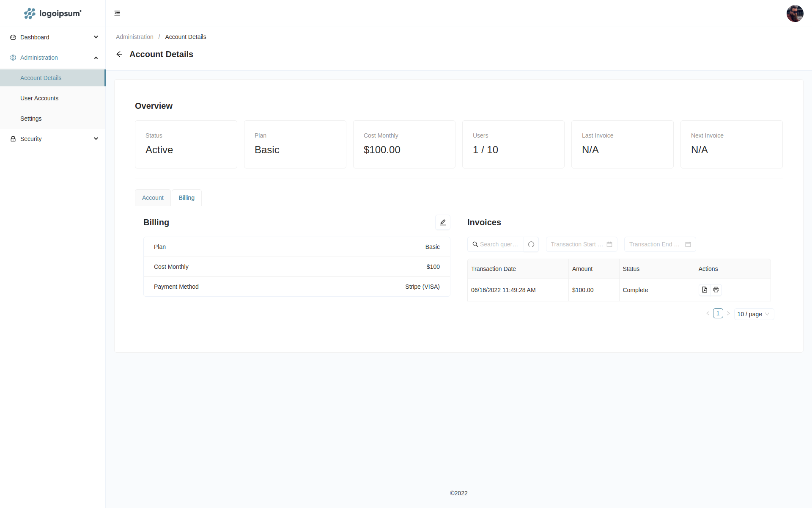Open User Accounts in the sidebar

click(39, 98)
